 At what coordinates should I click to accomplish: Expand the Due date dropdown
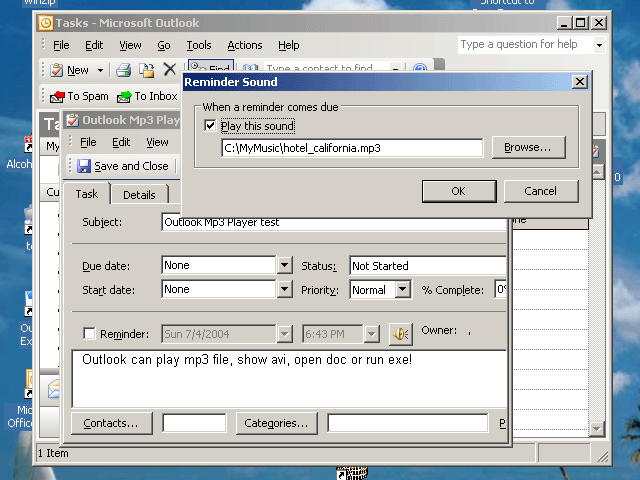284,265
